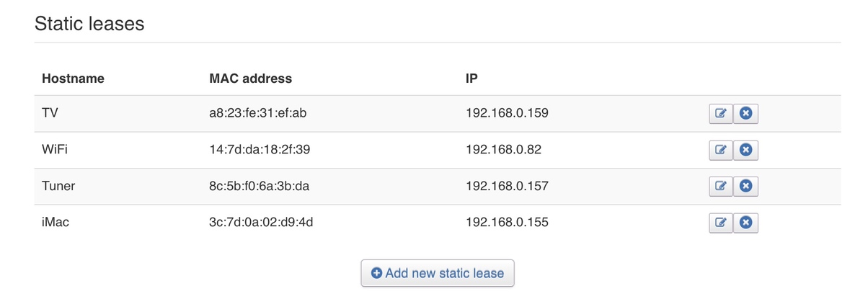Click the MAC address column header
Image resolution: width=868 pixels, height=299 pixels.
coord(250,79)
